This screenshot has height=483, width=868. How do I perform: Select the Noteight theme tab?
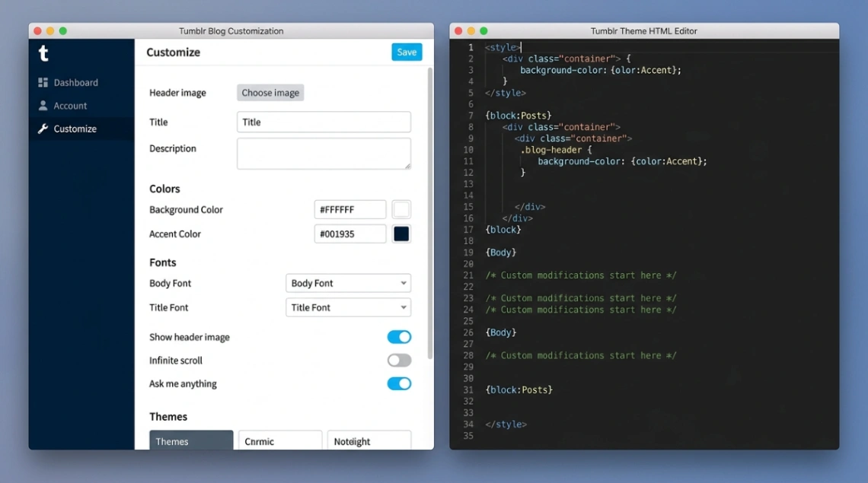click(x=369, y=440)
